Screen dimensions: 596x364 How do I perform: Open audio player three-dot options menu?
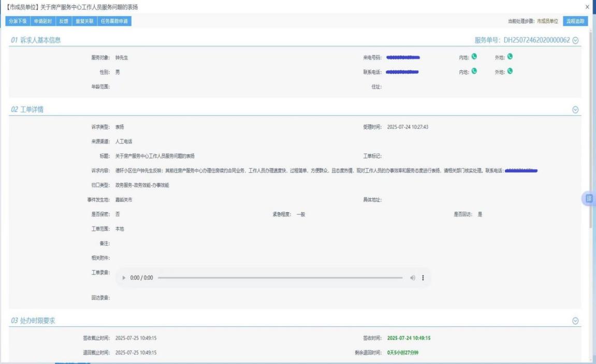click(x=423, y=278)
